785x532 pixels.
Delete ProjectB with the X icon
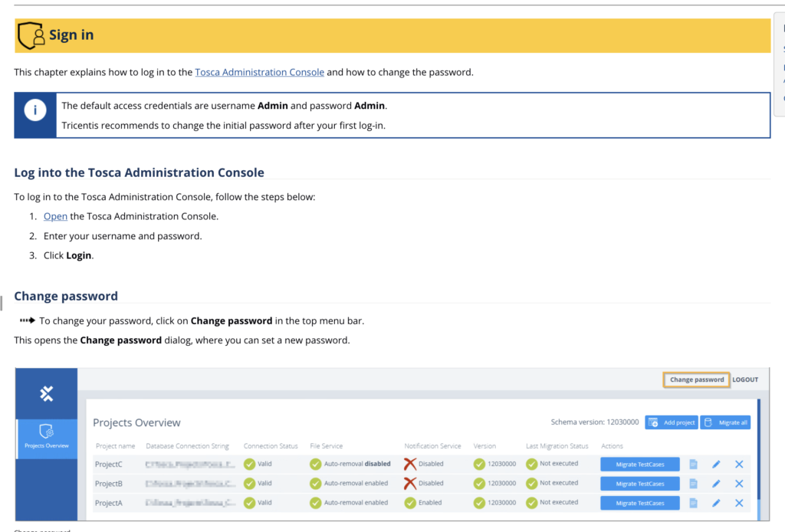[x=739, y=484]
